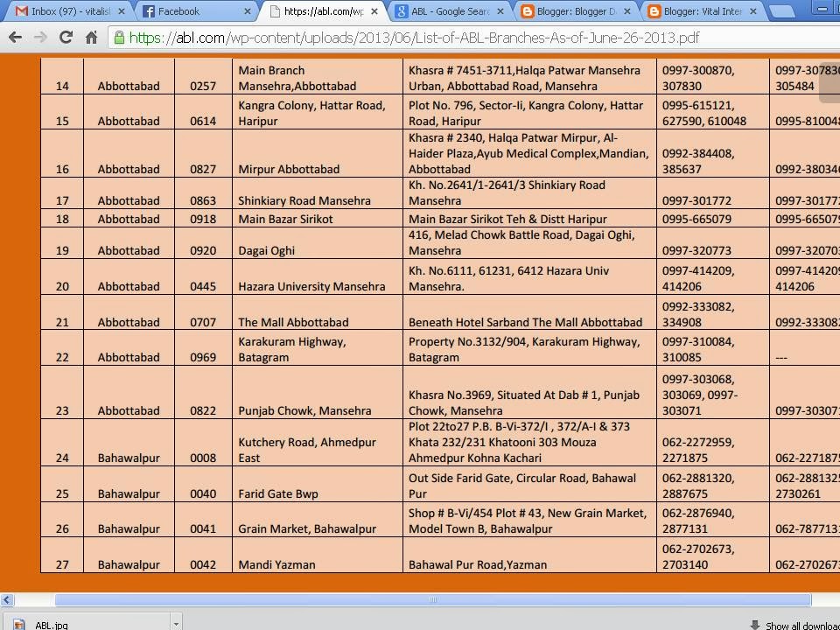This screenshot has height=630, width=840.
Task: Close the Blogger Dashboard tab
Action: click(626, 11)
